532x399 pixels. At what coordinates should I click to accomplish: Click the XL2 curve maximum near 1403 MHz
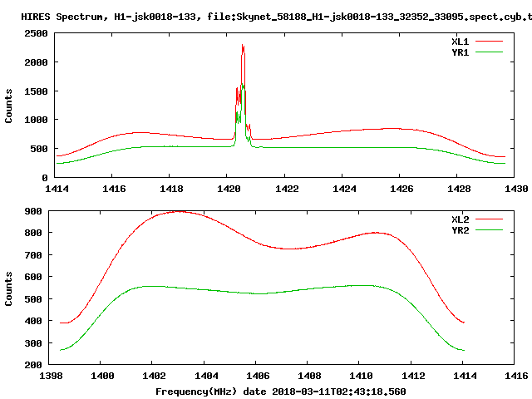180,212
